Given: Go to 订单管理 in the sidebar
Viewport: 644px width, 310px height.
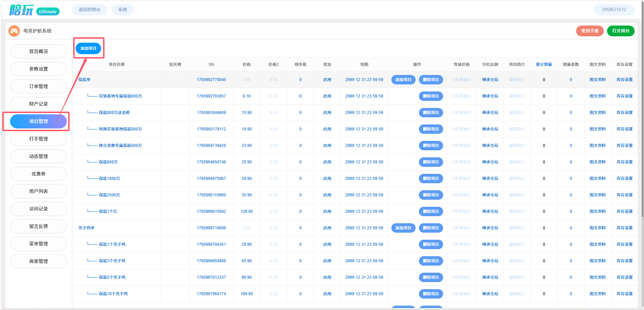Looking at the screenshot, I should [38, 86].
